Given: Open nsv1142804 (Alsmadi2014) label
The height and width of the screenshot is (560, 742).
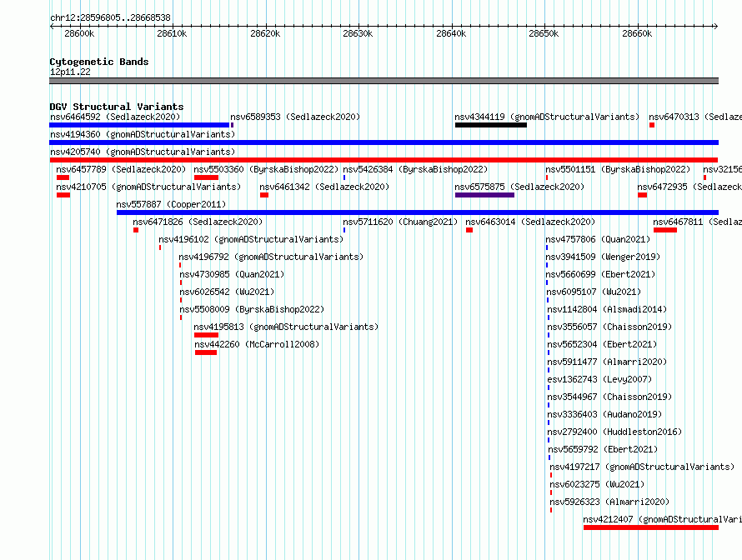Looking at the screenshot, I should [607, 309].
